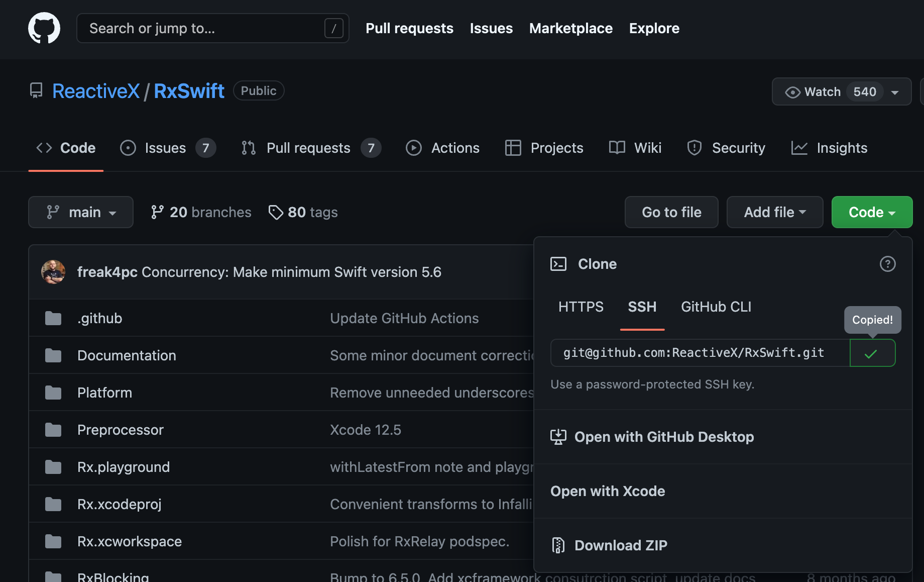Click the Rx.xcworkspace folder icon
Image resolution: width=924 pixels, height=582 pixels.
pyautogui.click(x=53, y=541)
